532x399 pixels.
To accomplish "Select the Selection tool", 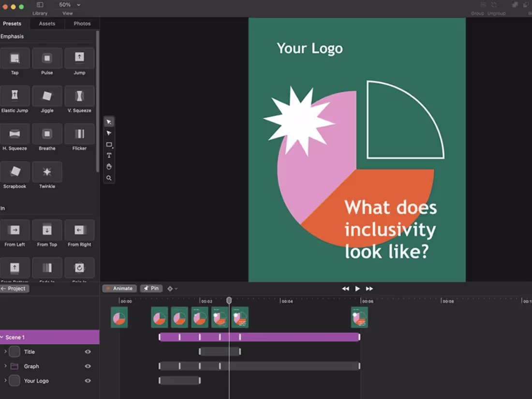I will [109, 121].
